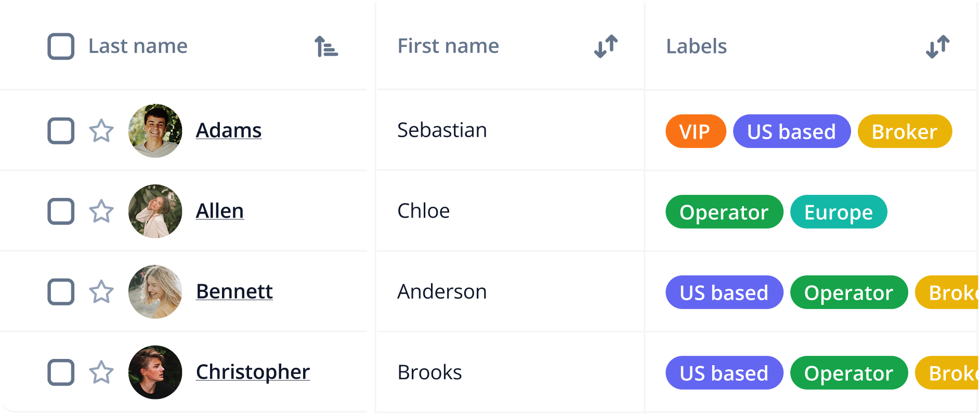
Task: Star the Adams contact as favorite
Action: (x=101, y=131)
